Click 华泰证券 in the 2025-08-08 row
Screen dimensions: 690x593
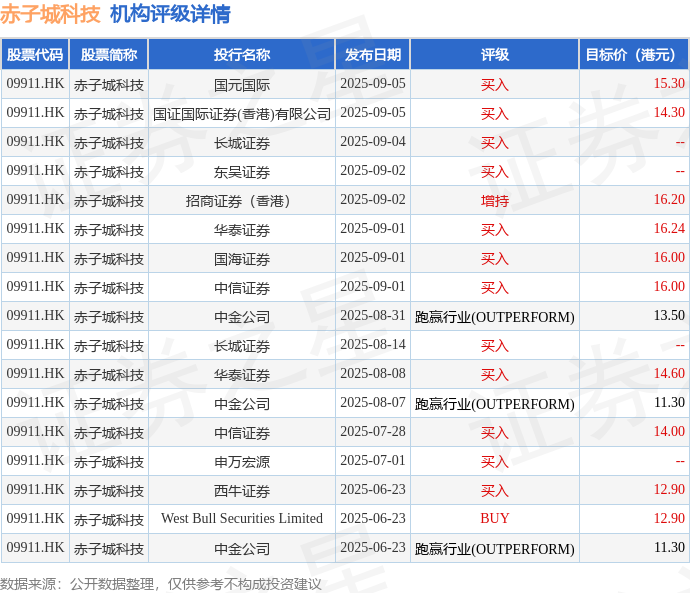tap(242, 375)
